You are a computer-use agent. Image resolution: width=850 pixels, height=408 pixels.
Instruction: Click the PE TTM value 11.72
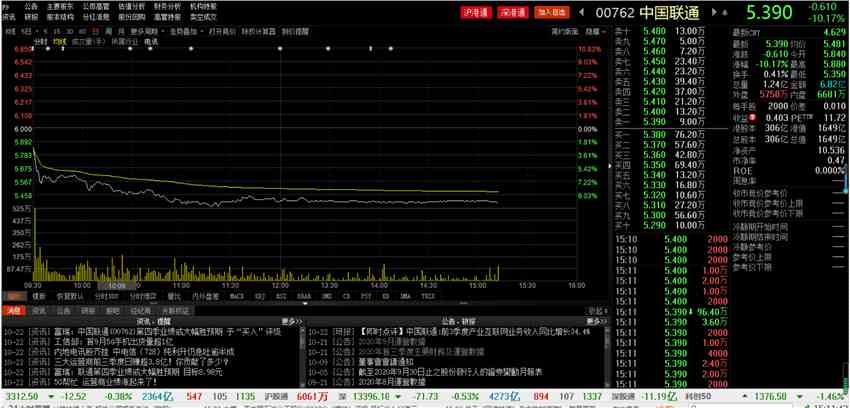[x=834, y=118]
